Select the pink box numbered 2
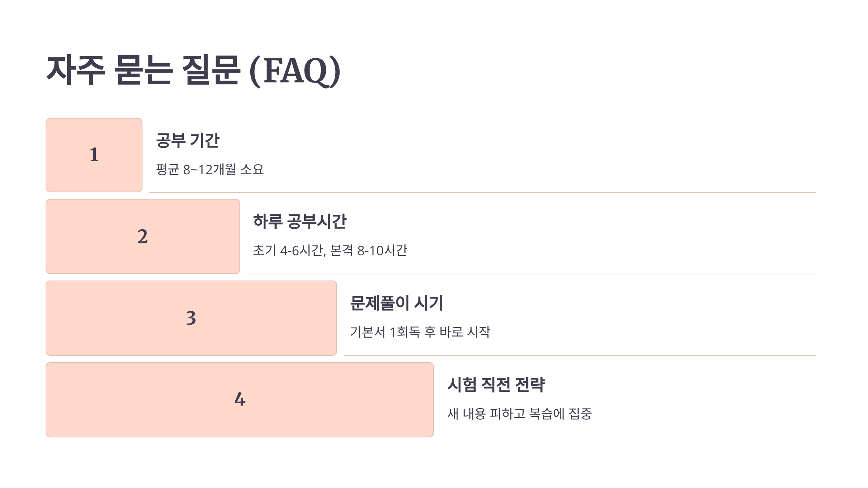Screen dimensions: 868x488 143,236
